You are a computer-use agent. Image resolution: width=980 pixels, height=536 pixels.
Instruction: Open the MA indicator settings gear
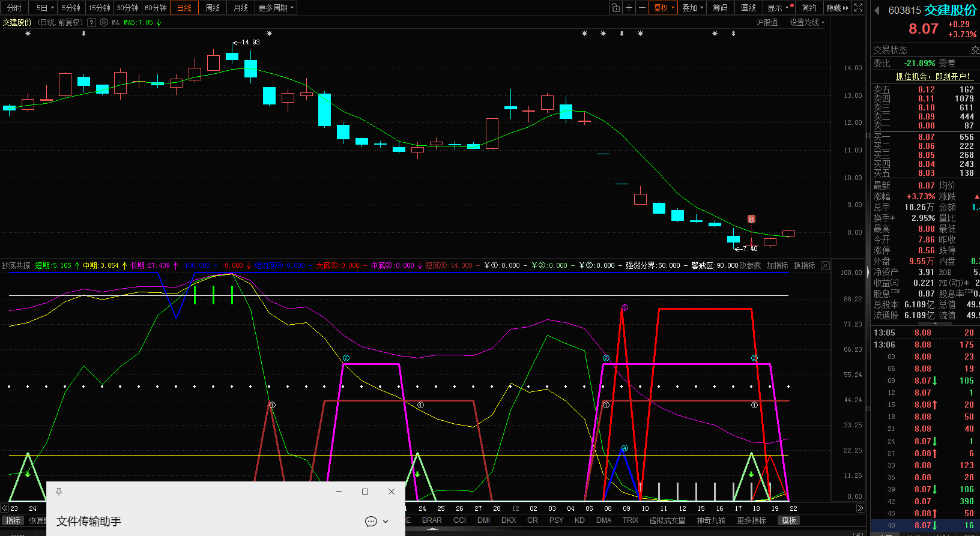click(104, 22)
